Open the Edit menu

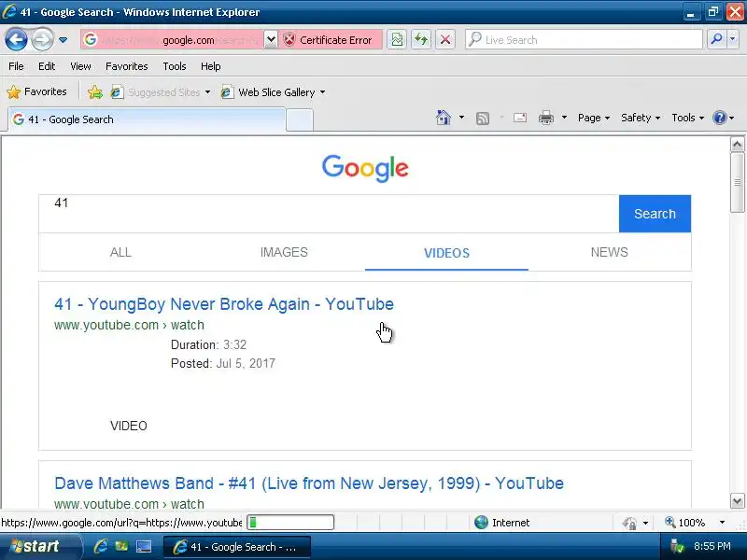click(x=47, y=66)
